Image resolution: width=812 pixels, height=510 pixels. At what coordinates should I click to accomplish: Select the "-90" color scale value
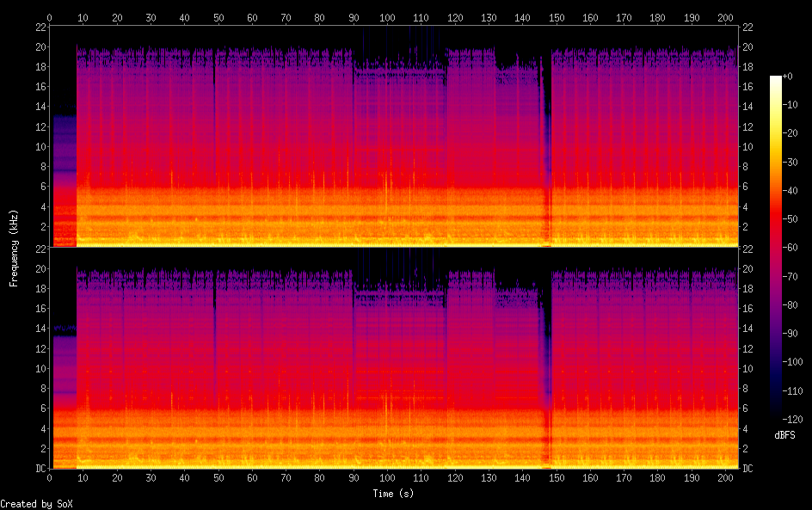[x=790, y=334]
